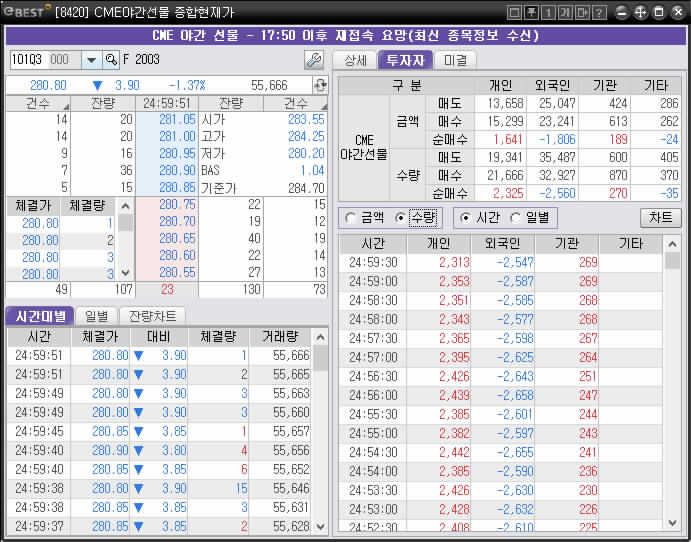Click 기준가 value 284.70

[x=306, y=188]
